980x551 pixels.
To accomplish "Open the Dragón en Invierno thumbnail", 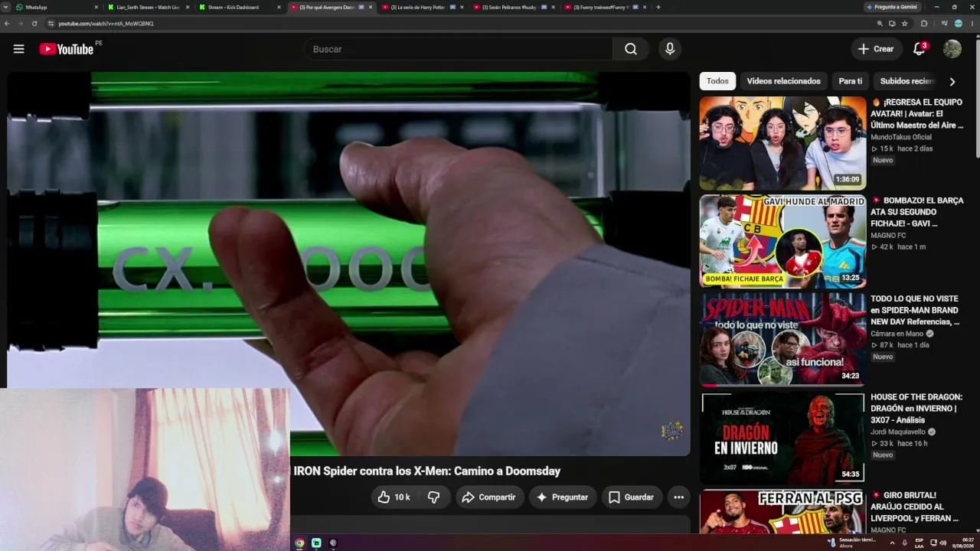I will pyautogui.click(x=782, y=438).
